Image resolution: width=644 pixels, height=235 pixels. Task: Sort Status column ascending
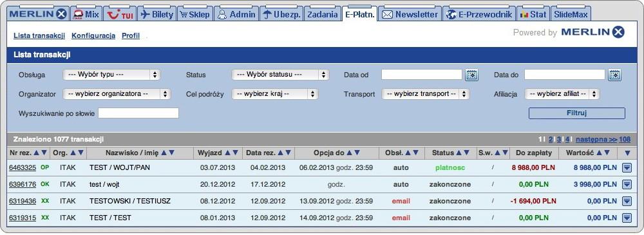pyautogui.click(x=459, y=153)
